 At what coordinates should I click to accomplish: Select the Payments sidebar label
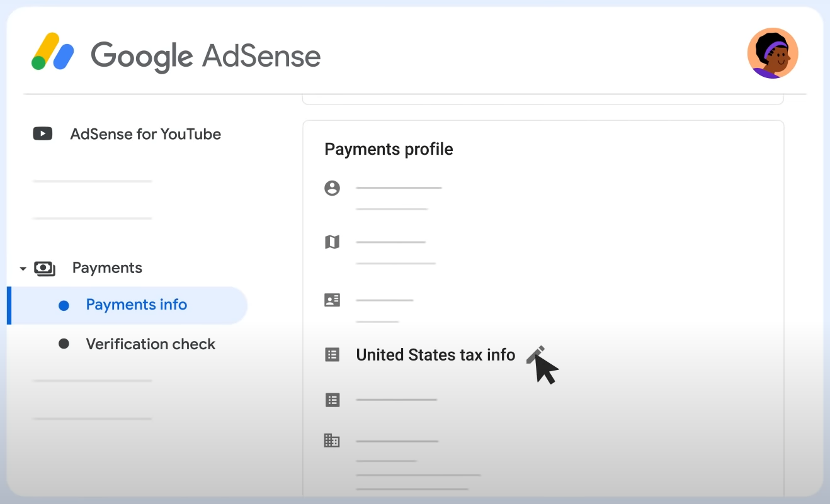point(107,268)
